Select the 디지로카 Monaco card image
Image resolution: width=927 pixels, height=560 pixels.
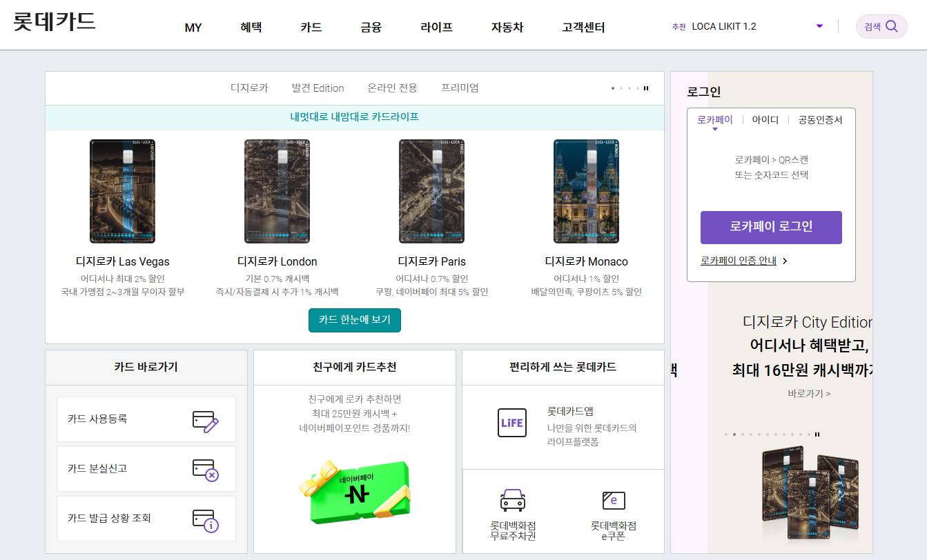586,191
